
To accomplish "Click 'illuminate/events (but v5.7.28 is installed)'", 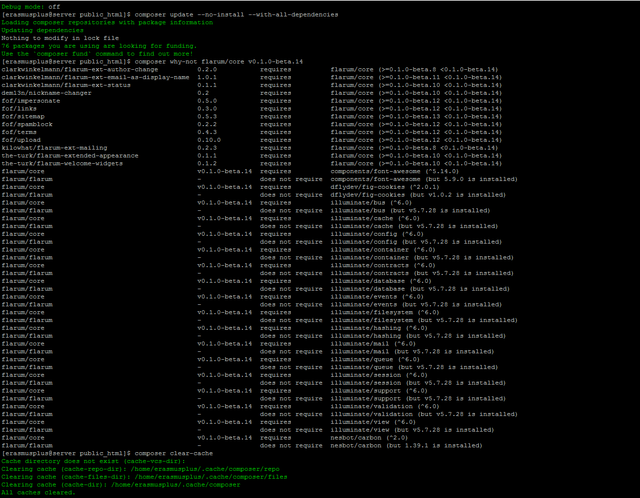I will point(416,305).
